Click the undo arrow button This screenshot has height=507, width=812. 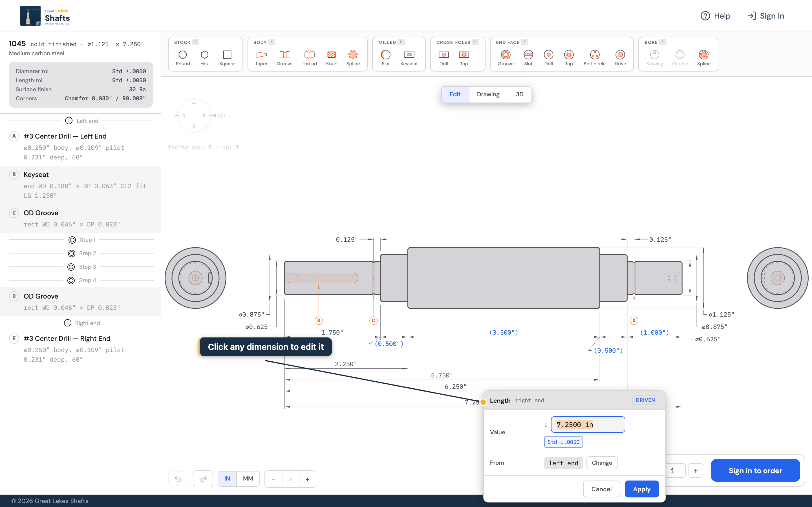[178, 479]
